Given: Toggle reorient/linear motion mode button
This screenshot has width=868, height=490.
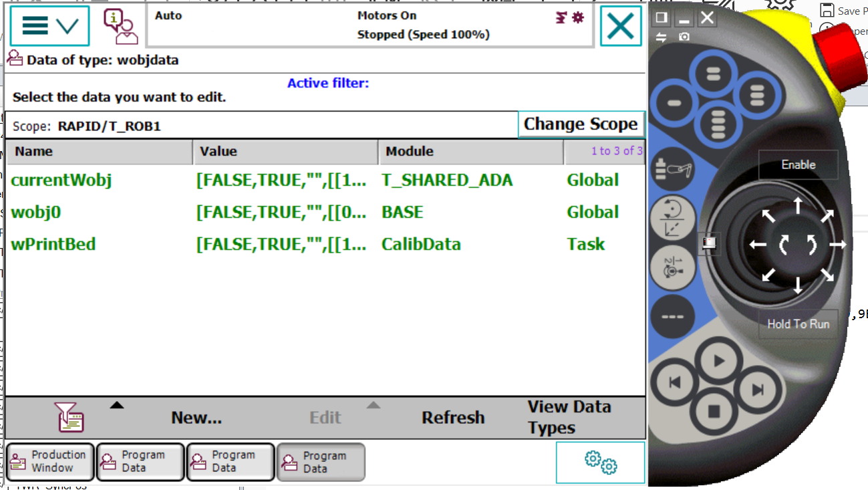Looking at the screenshot, I should pyautogui.click(x=672, y=217).
